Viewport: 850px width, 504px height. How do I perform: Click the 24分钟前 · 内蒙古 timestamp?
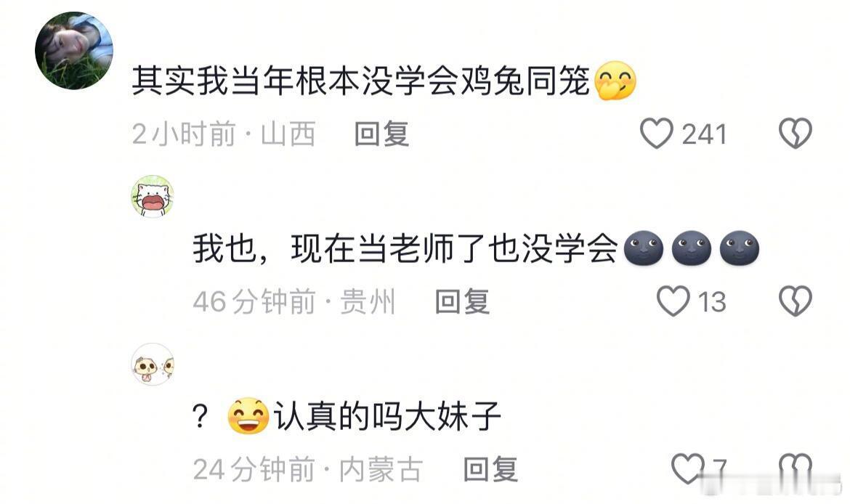coord(308,469)
